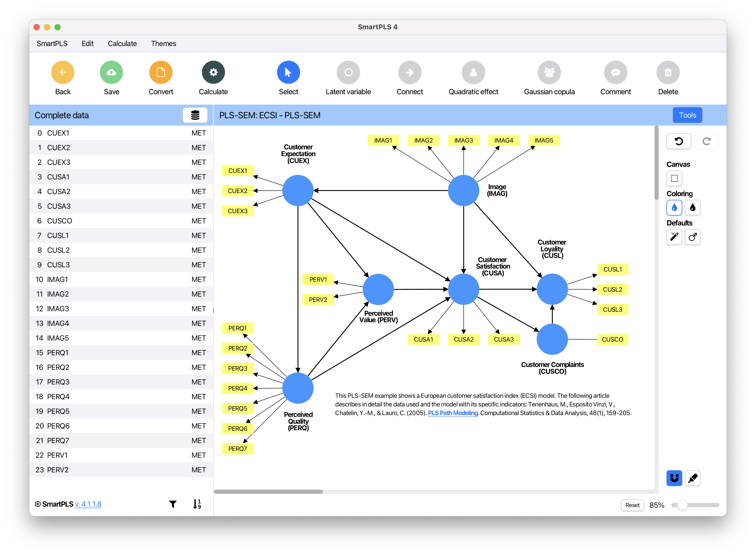Open the sort order icon menu

(197, 503)
